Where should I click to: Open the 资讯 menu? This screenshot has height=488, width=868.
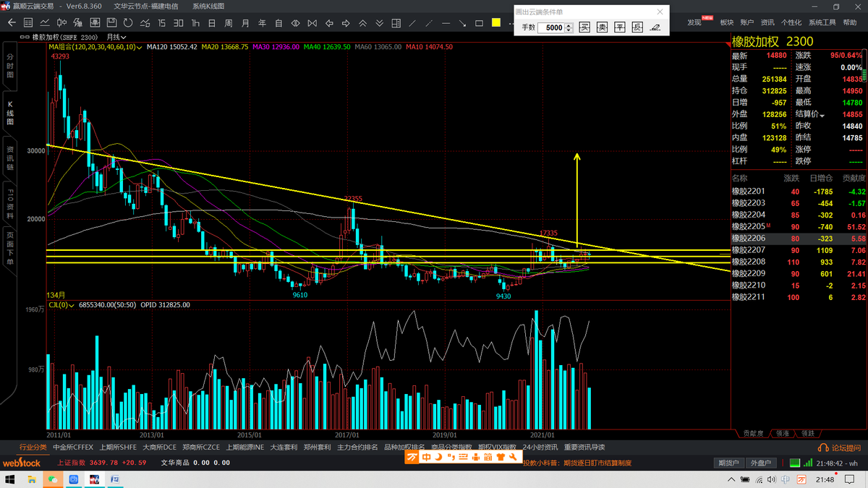767,22
